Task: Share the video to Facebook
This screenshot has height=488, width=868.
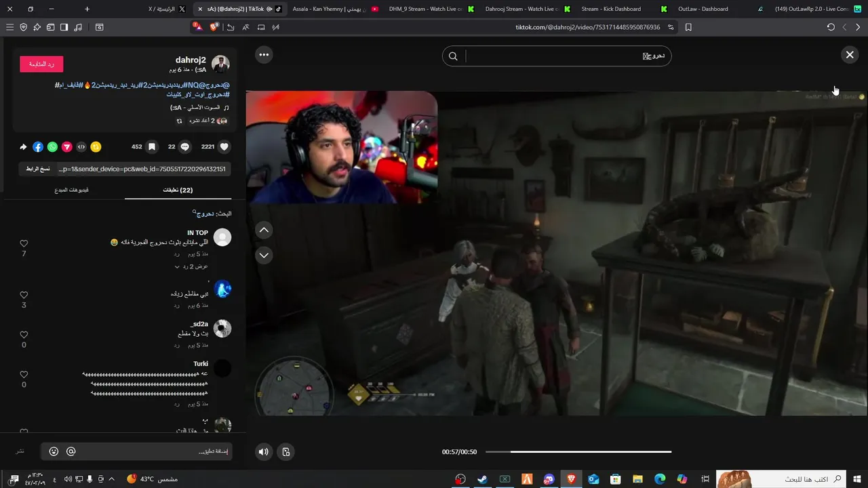Action: [38, 146]
